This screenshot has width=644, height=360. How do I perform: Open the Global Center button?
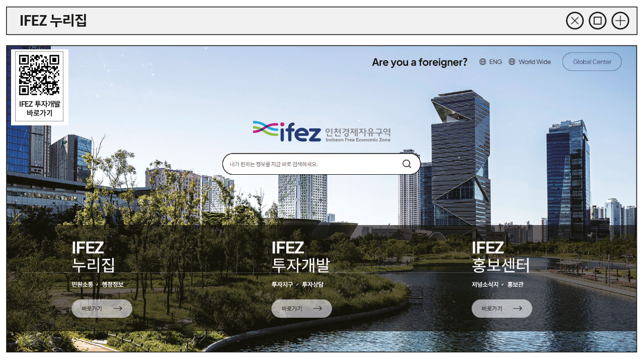tap(592, 62)
